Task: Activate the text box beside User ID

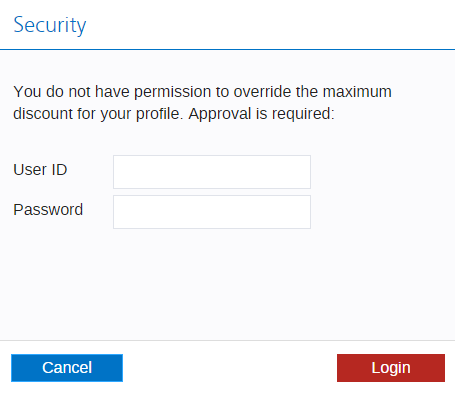Action: coord(212,172)
